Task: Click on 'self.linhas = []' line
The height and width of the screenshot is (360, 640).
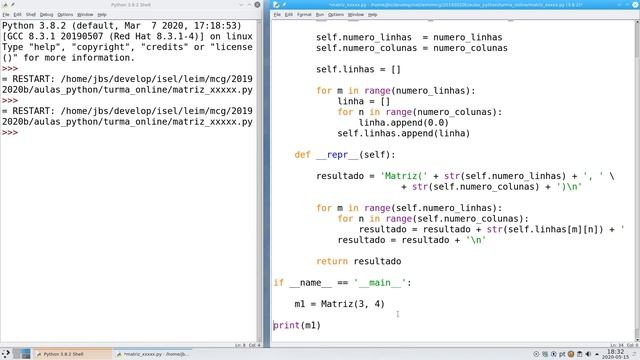Action: (358, 69)
